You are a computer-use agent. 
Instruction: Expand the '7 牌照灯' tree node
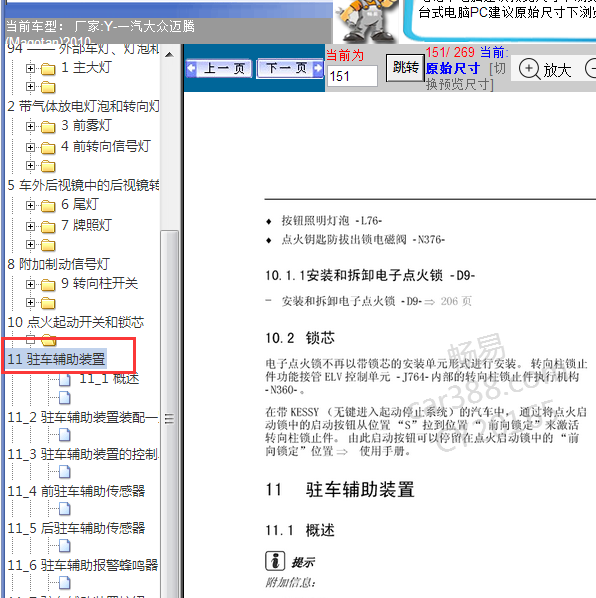point(30,227)
